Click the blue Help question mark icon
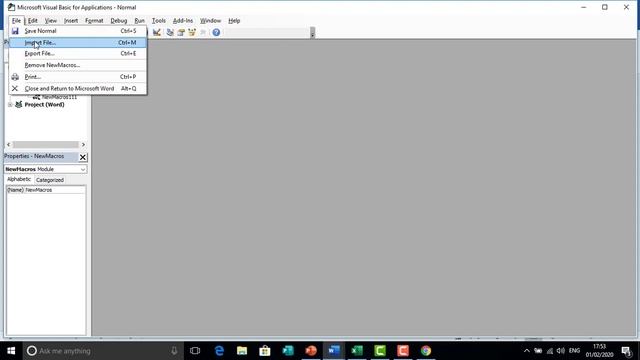Image resolution: width=640 pixels, height=360 pixels. [216, 32]
